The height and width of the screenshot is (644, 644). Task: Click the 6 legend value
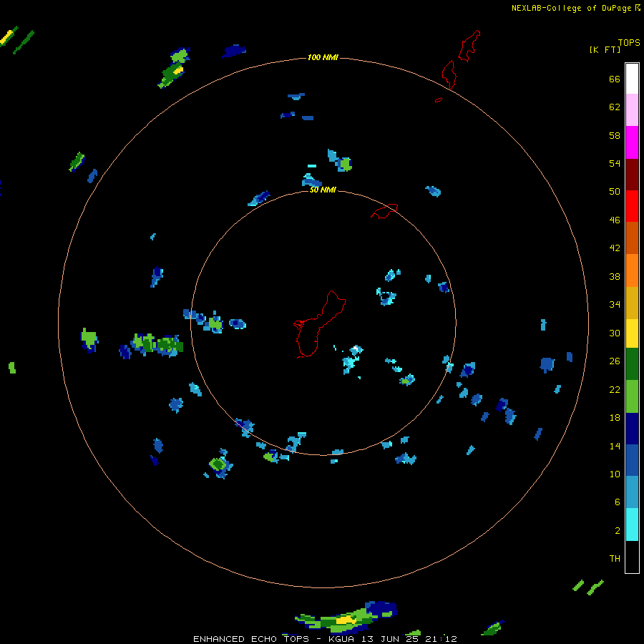tap(617, 502)
